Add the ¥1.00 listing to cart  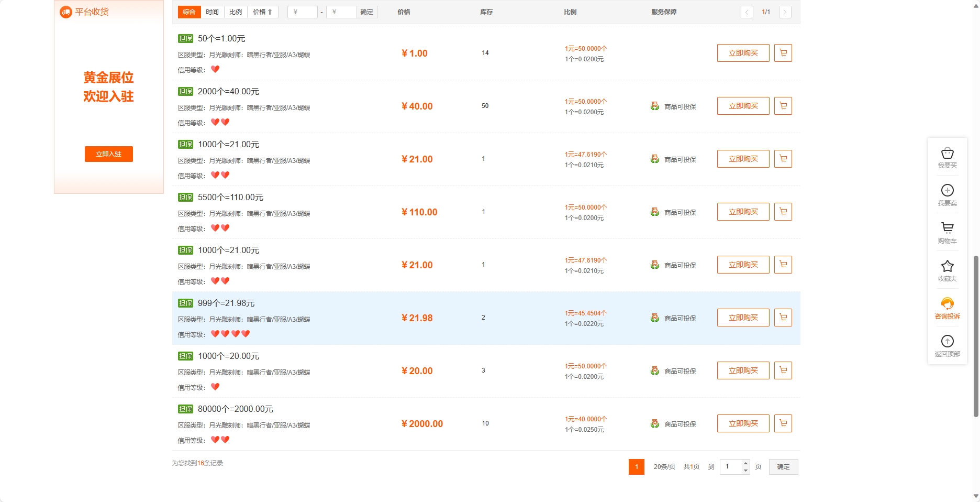coord(783,53)
